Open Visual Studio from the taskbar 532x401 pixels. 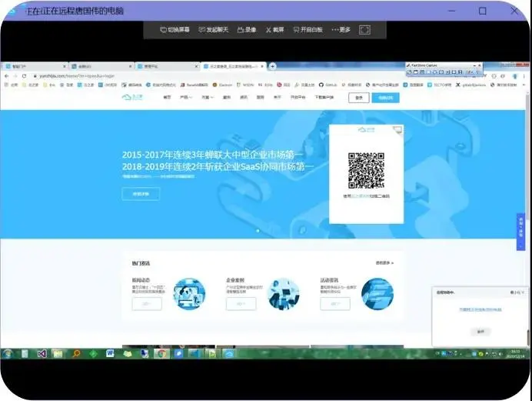click(x=42, y=354)
